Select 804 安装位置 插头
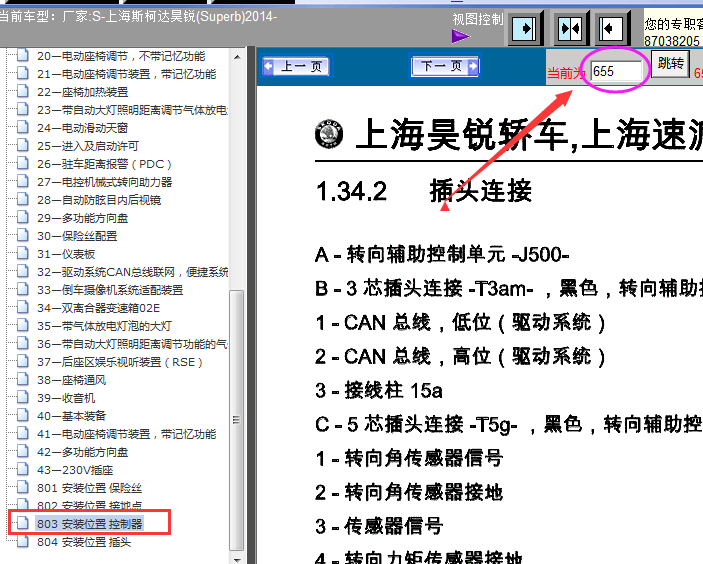This screenshot has height=564, width=703. [84, 542]
